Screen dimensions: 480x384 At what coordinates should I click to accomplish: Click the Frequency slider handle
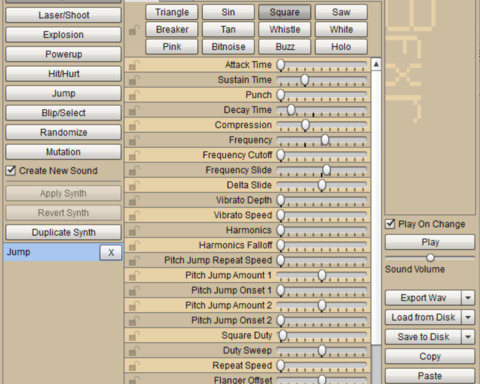click(x=325, y=140)
